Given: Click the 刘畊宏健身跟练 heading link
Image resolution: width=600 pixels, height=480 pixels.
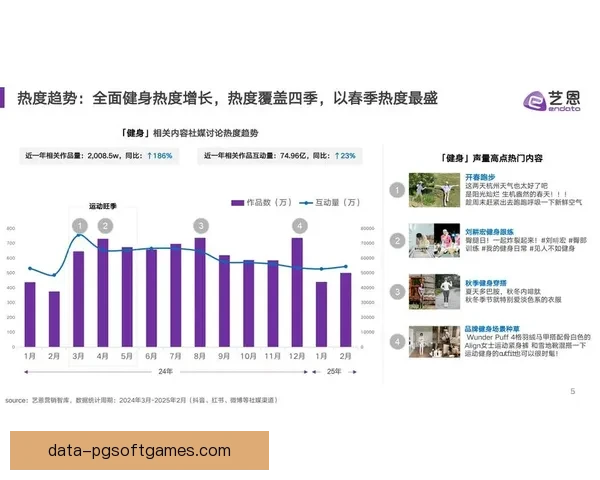Looking at the screenshot, I should tap(489, 232).
